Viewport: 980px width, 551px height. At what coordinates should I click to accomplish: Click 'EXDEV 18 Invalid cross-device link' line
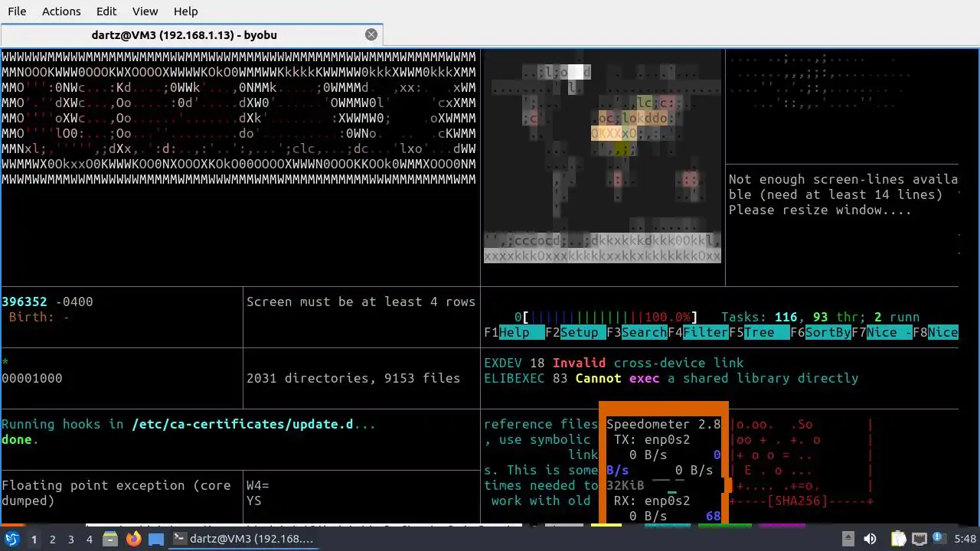[x=614, y=363]
